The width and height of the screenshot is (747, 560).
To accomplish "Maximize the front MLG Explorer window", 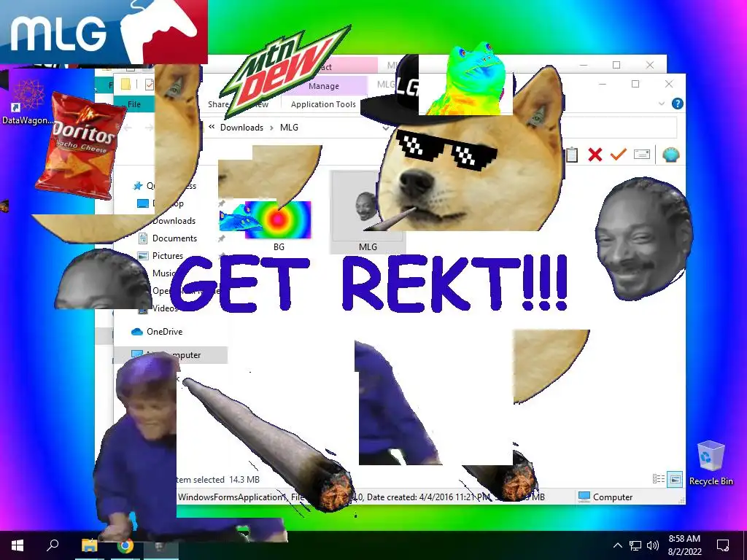I will tap(635, 85).
